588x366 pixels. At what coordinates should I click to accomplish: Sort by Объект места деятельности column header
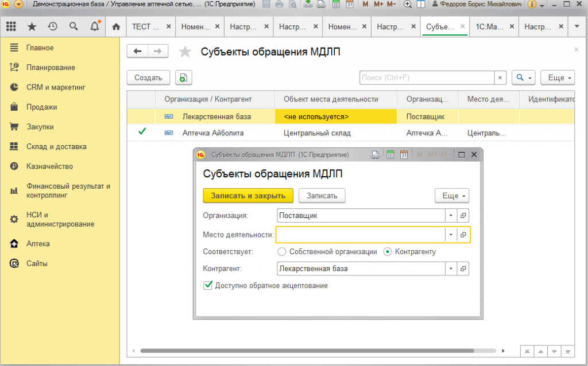(335, 99)
